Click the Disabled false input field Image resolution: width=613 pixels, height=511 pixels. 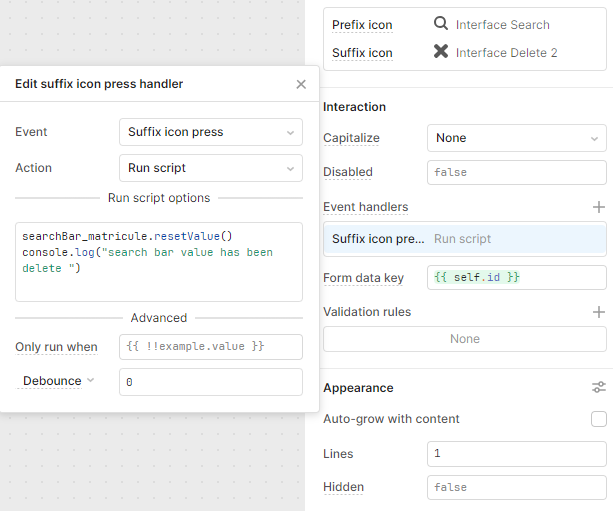coord(516,172)
